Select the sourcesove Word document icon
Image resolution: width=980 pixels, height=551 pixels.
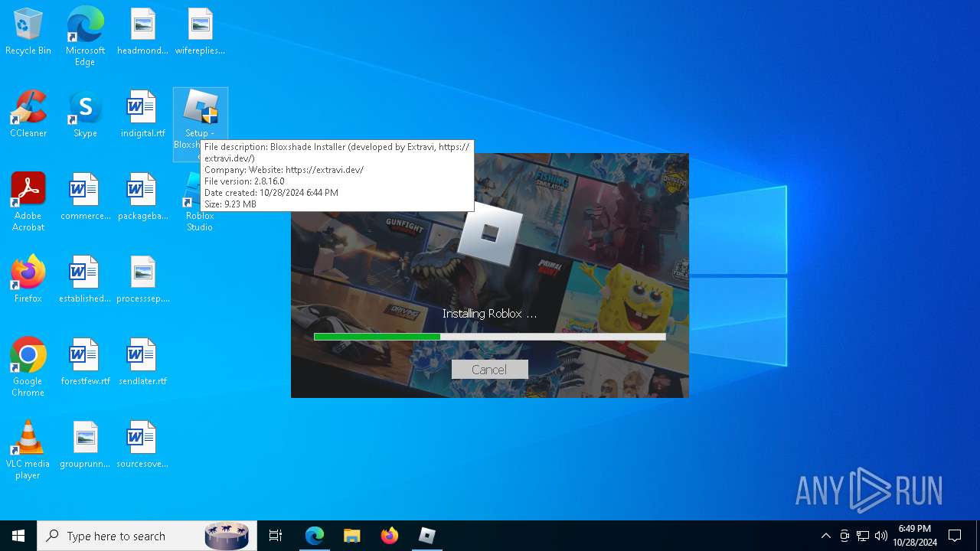point(142,445)
